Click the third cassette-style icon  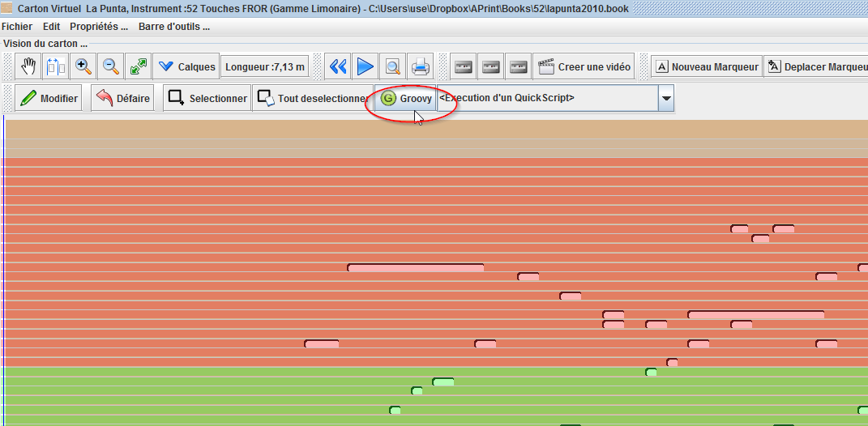point(518,67)
